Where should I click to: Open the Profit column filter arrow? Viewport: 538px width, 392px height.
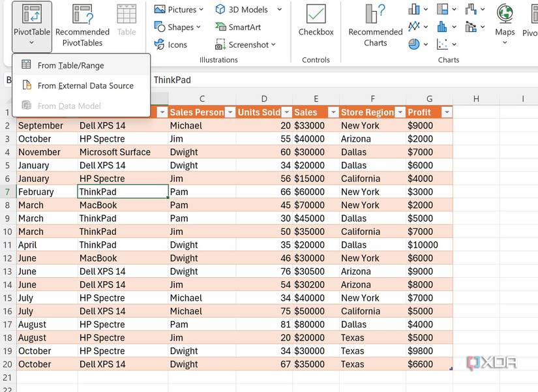click(x=446, y=112)
